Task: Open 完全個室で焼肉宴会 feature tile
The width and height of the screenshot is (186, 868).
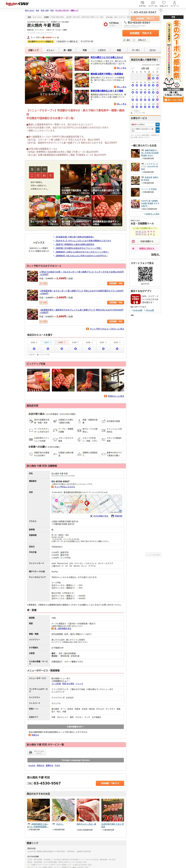Action: [x=76, y=180]
